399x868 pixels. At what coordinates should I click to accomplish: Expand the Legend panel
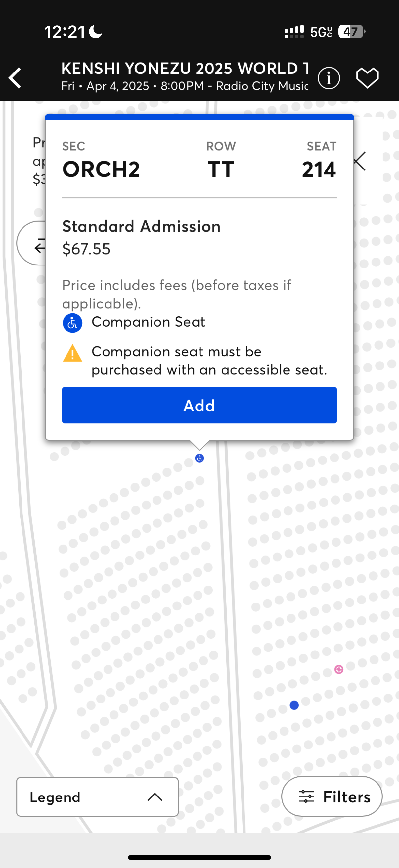(x=97, y=797)
